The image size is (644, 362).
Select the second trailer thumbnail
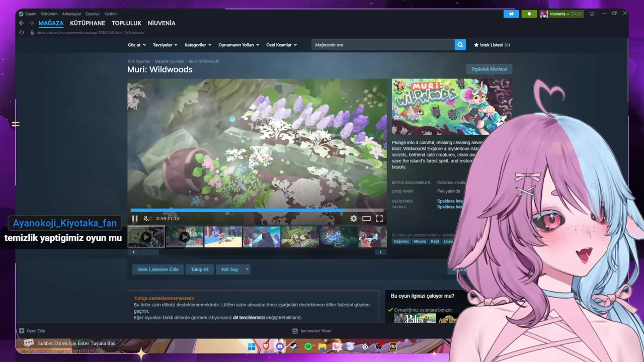coord(184,237)
